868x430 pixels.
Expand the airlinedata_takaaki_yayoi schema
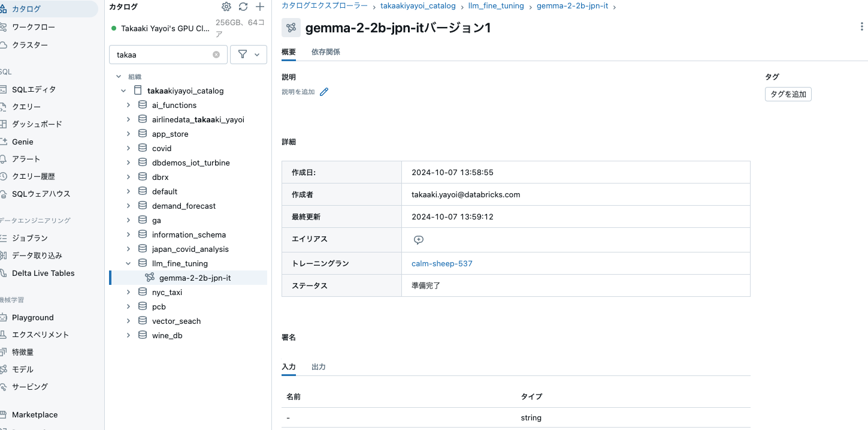(128, 119)
